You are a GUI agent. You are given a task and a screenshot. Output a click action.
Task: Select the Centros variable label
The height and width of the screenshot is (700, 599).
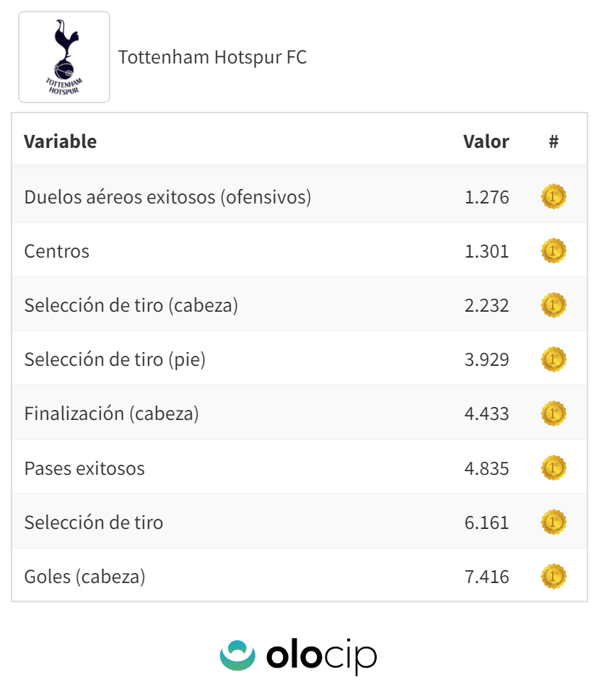[57, 251]
